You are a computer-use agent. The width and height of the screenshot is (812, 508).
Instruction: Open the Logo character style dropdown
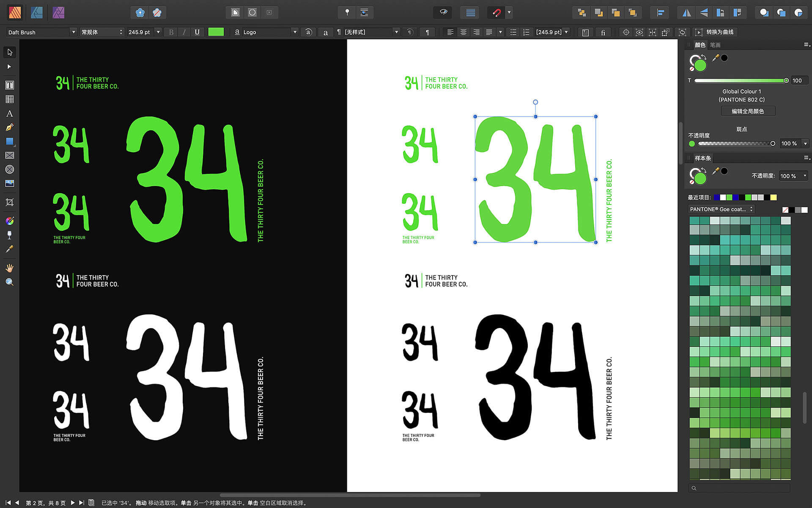pyautogui.click(x=295, y=32)
